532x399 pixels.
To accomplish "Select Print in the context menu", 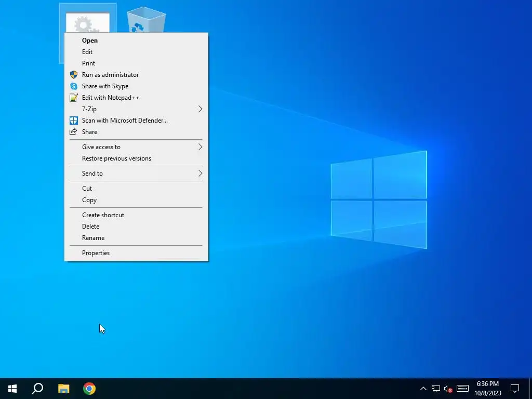I will coord(136,63).
